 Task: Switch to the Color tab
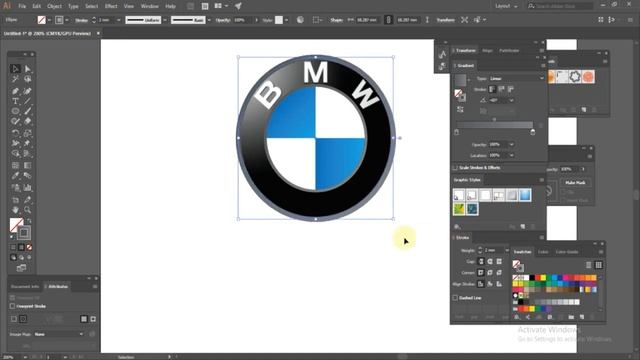(x=543, y=252)
